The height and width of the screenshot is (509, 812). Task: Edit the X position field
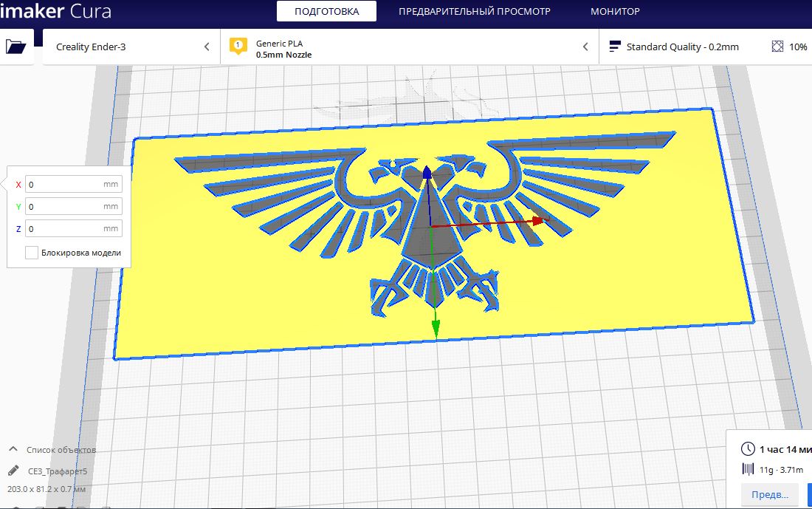tap(74, 185)
